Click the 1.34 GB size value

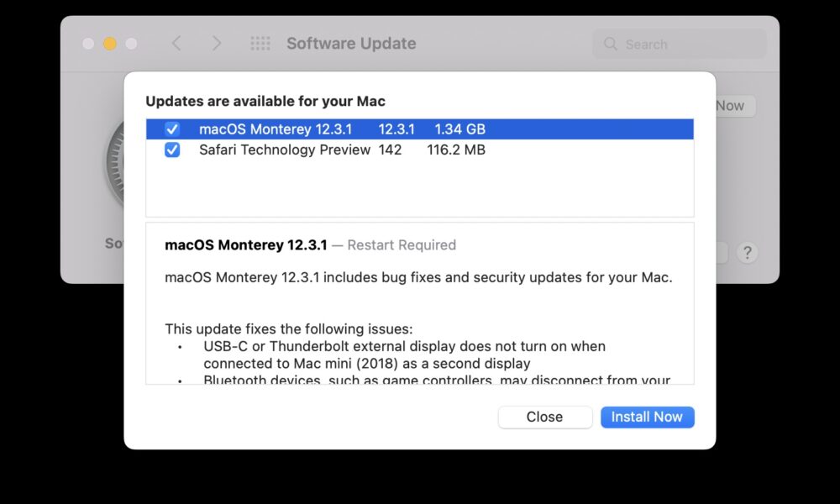pos(459,129)
